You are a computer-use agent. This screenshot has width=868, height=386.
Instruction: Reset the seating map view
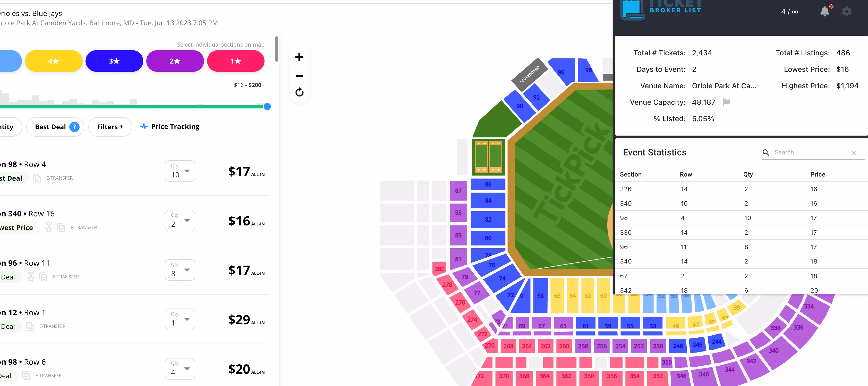tap(299, 92)
